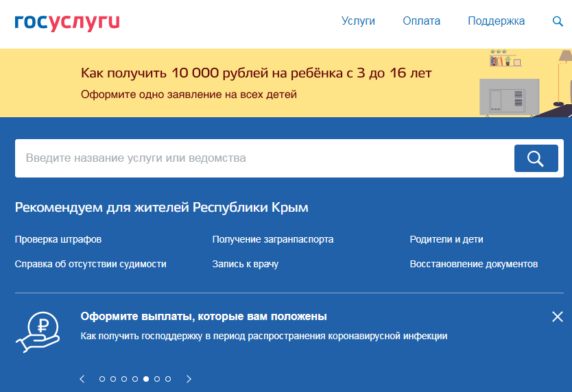The height and width of the screenshot is (392, 572).
Task: Click the ruble coin in hand icon
Action: [38, 332]
